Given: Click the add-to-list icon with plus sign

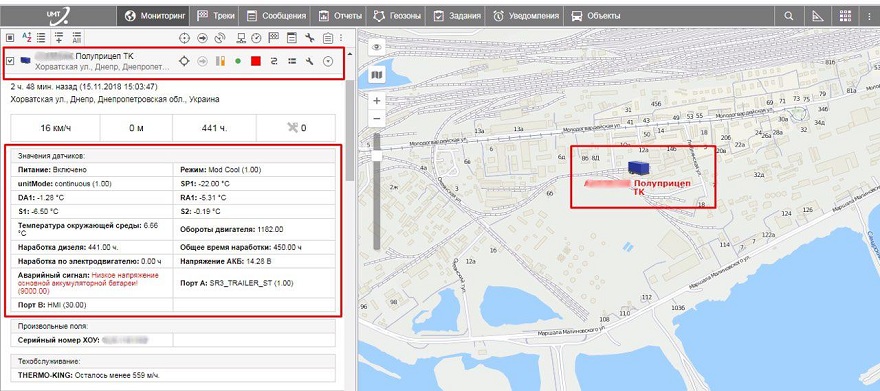Looking at the screenshot, I should pyautogui.click(x=59, y=38).
